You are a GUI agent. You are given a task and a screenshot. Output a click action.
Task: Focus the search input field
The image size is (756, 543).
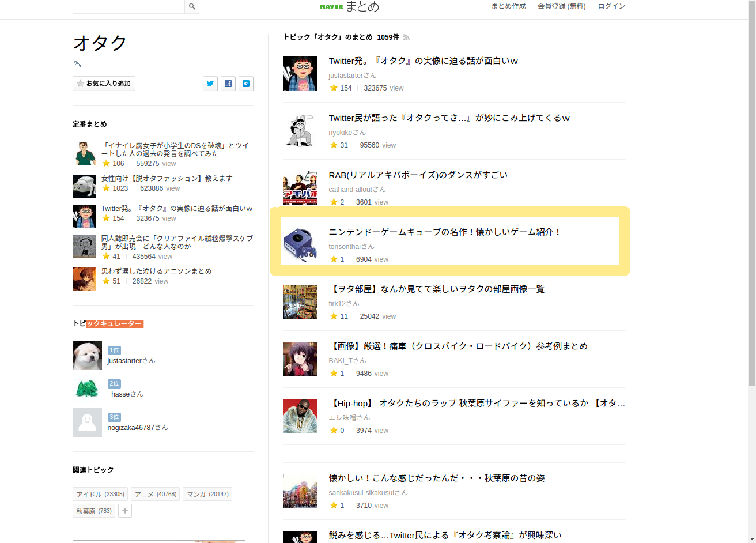(128, 6)
